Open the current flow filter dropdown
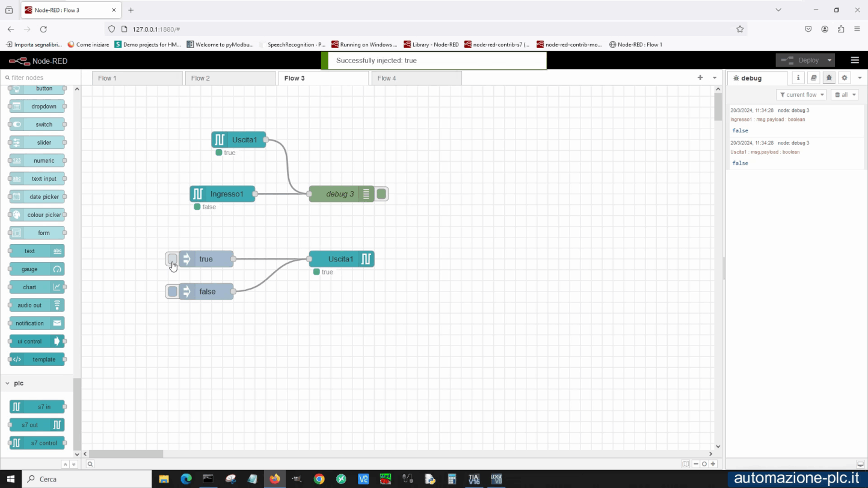This screenshot has height=488, width=868. point(801,94)
